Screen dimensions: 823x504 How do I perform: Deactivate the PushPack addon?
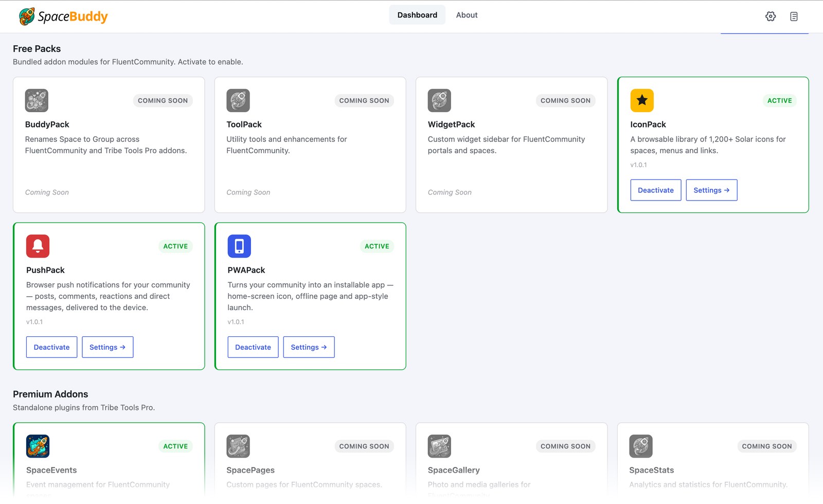coord(51,347)
